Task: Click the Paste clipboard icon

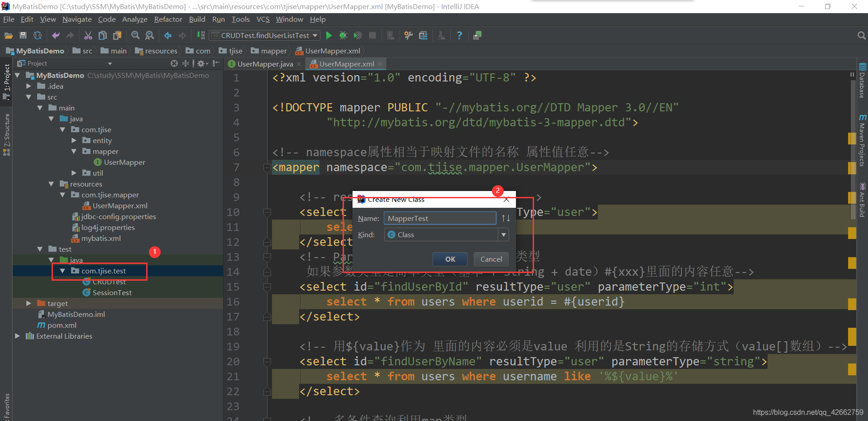Action: pos(117,35)
